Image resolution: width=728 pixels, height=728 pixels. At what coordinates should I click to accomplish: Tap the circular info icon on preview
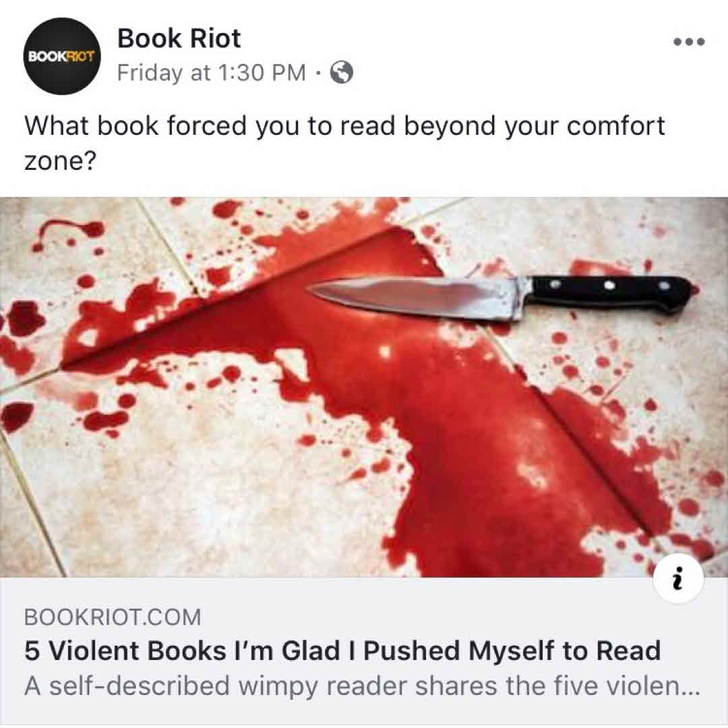click(x=678, y=578)
